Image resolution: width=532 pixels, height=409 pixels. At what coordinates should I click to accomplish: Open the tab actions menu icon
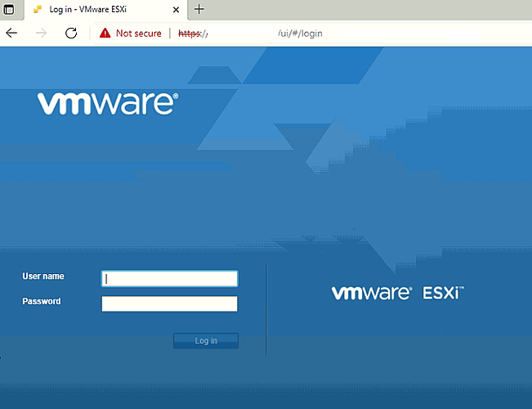pos(9,10)
